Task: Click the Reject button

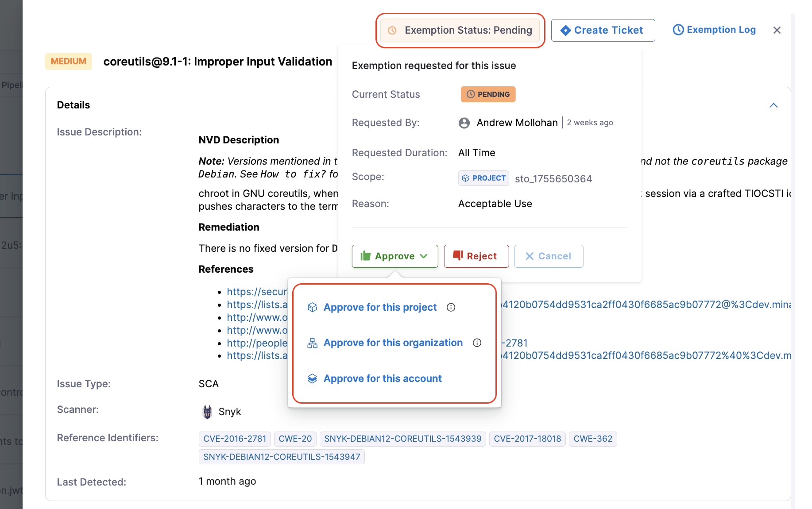Action: (x=476, y=256)
